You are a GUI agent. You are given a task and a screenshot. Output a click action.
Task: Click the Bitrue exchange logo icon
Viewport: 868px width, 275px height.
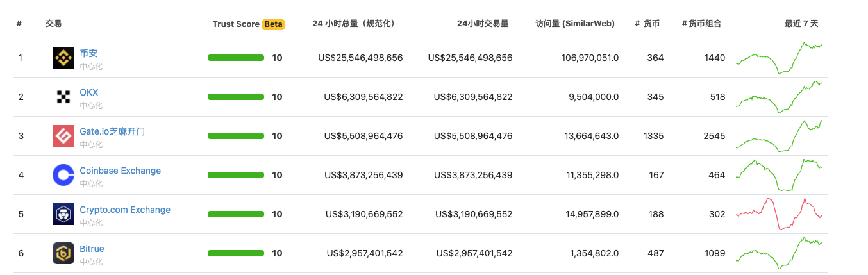click(63, 253)
